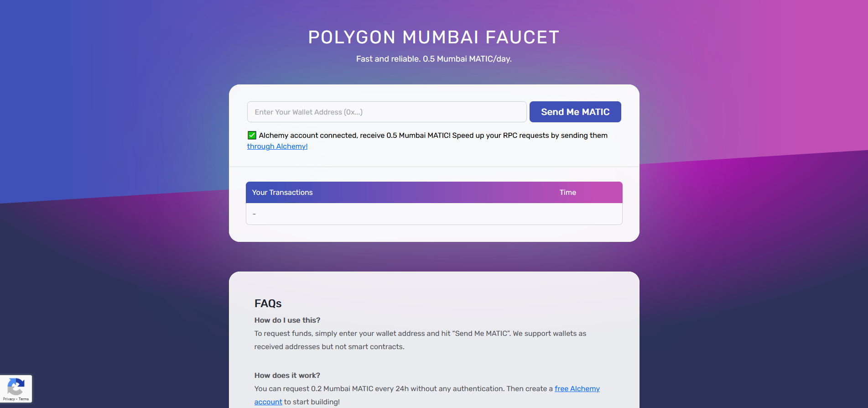Open the reCAPTCHA Privacy link
Image resolution: width=868 pixels, height=408 pixels.
click(x=9, y=399)
